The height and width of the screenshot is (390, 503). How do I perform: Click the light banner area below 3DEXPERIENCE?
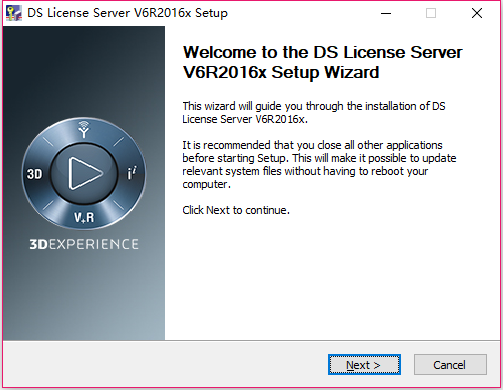pos(84,297)
